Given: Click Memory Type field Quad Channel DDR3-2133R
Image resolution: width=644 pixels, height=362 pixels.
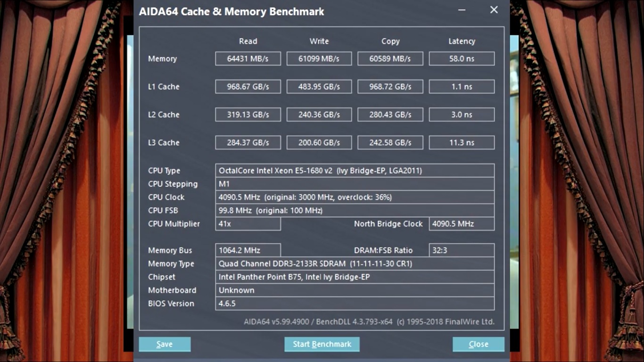Looking at the screenshot, I should click(355, 263).
